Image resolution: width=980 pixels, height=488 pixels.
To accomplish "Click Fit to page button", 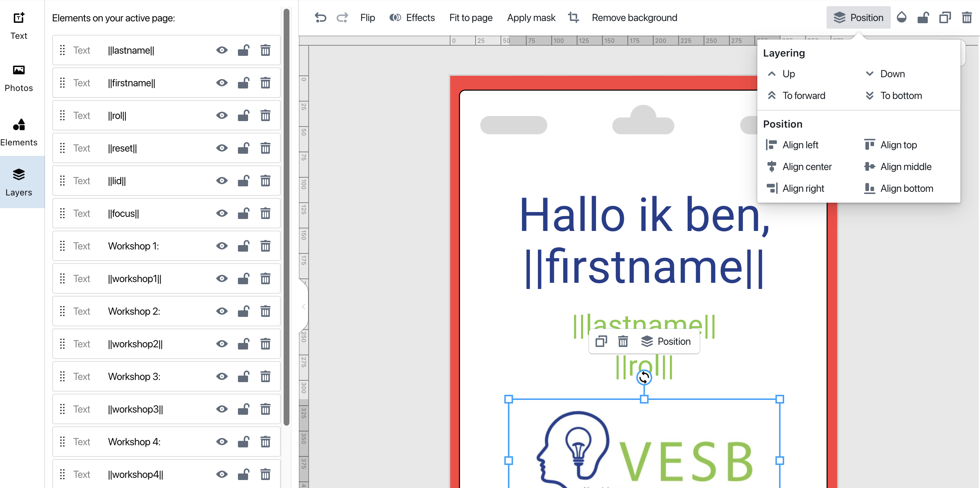I will (471, 17).
